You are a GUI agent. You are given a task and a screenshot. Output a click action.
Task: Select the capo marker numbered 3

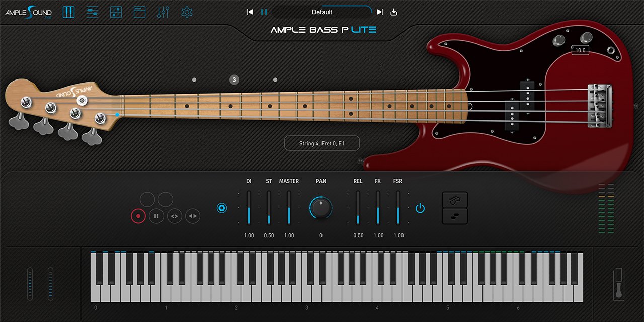[x=234, y=79]
